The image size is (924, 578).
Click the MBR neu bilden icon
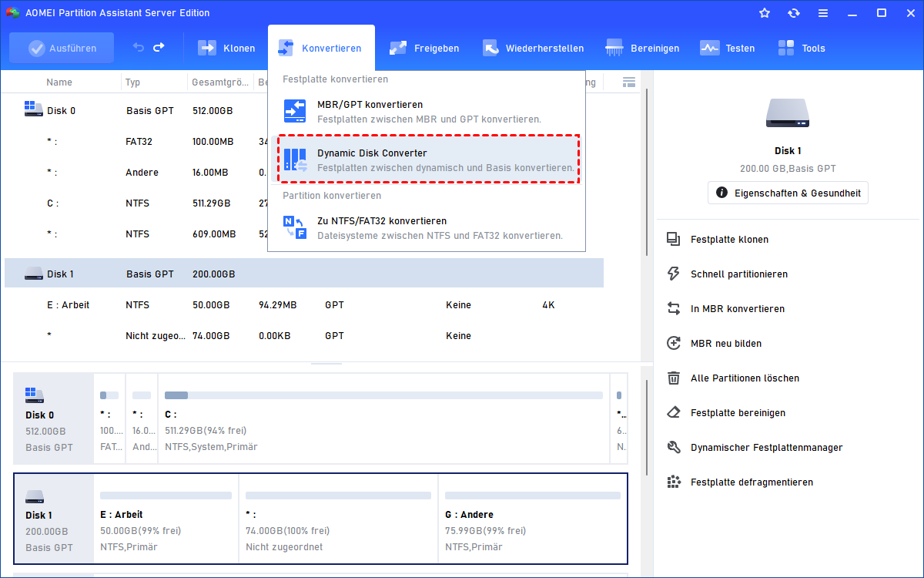[674, 344]
